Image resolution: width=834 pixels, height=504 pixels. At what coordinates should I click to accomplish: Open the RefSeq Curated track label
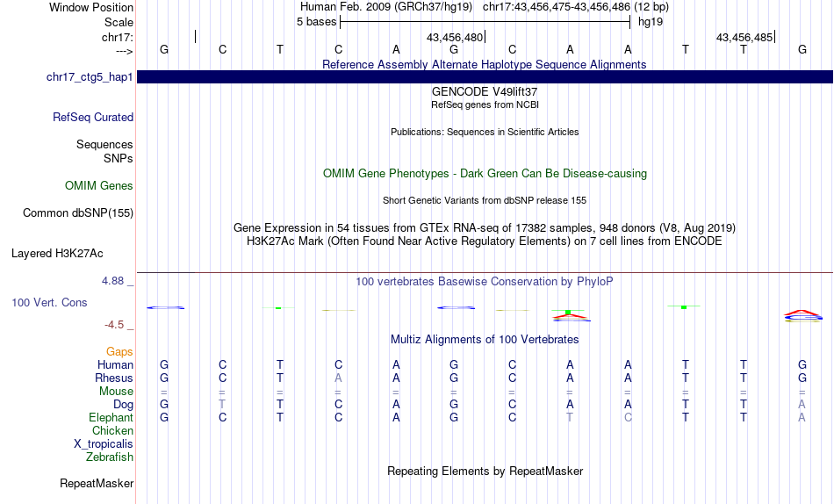[93, 117]
